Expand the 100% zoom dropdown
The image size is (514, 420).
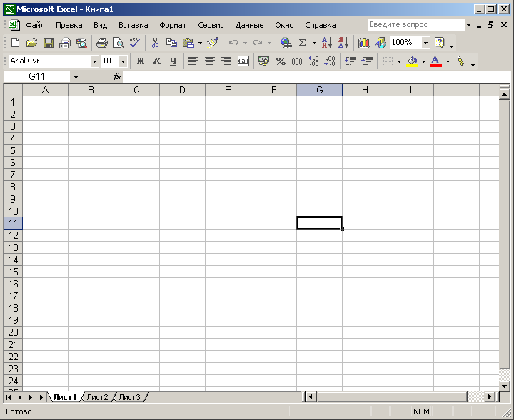(x=425, y=43)
